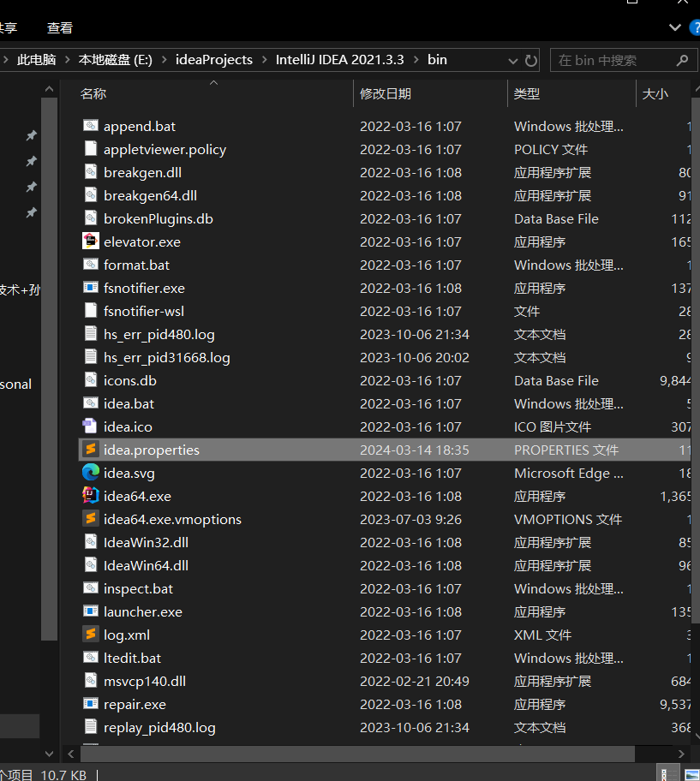
Task: Select the inspect.bat file name
Action: coord(138,588)
